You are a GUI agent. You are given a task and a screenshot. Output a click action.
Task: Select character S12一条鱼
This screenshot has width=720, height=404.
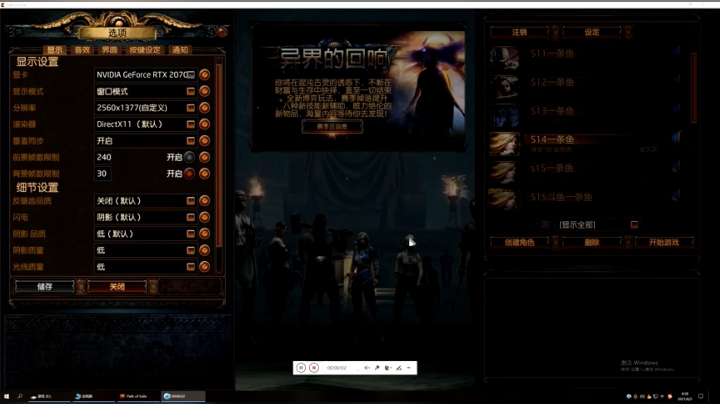586,86
